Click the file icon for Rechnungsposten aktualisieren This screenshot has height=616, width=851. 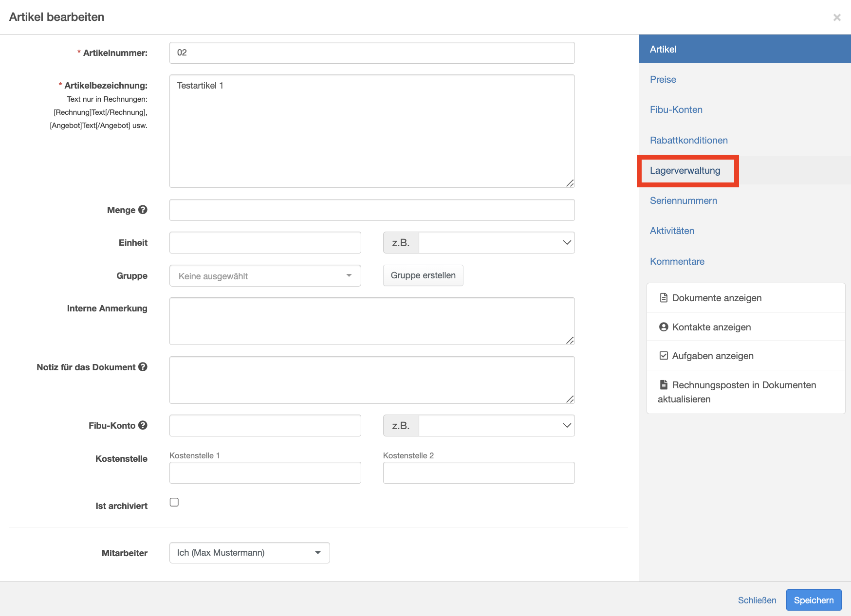pyautogui.click(x=663, y=385)
